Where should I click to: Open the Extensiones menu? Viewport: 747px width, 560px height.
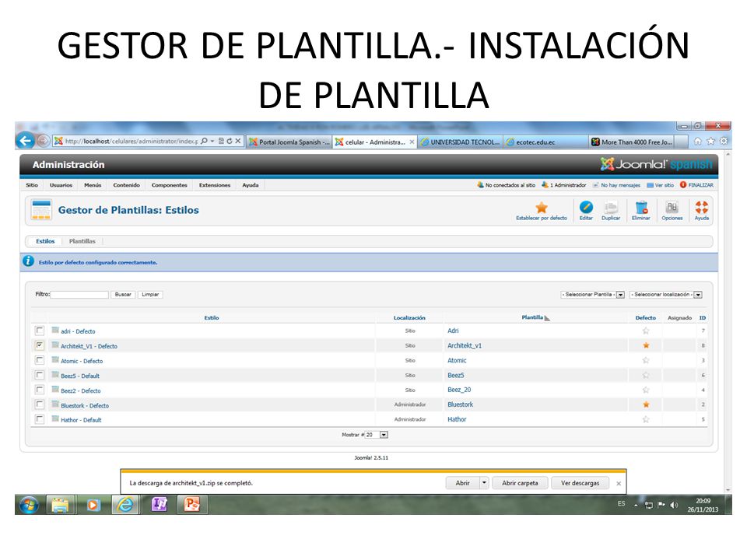point(215,185)
